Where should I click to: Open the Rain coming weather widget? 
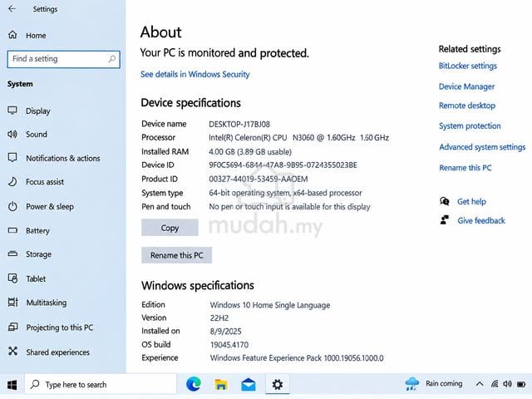[434, 384]
